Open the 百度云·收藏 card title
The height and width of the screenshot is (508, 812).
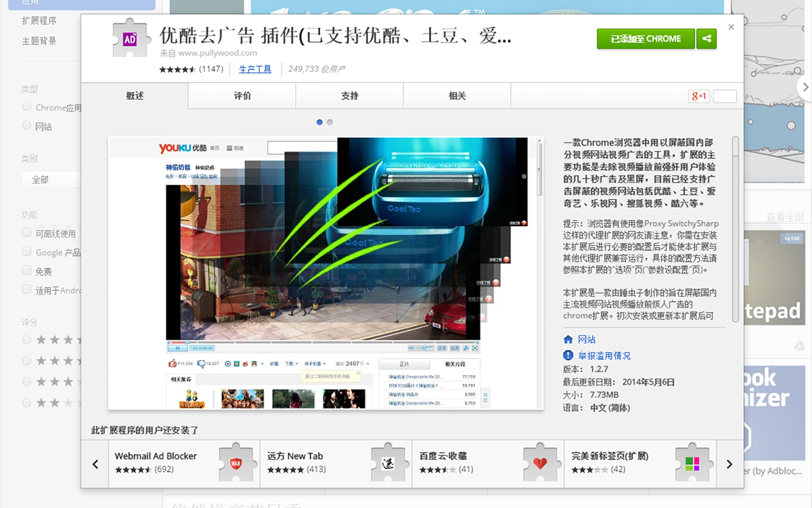443,456
